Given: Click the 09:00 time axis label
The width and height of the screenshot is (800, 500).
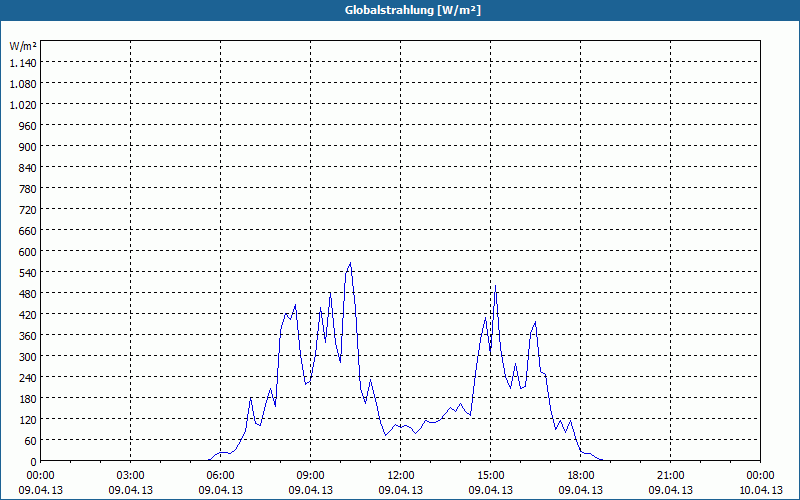Looking at the screenshot, I should pyautogui.click(x=310, y=476).
